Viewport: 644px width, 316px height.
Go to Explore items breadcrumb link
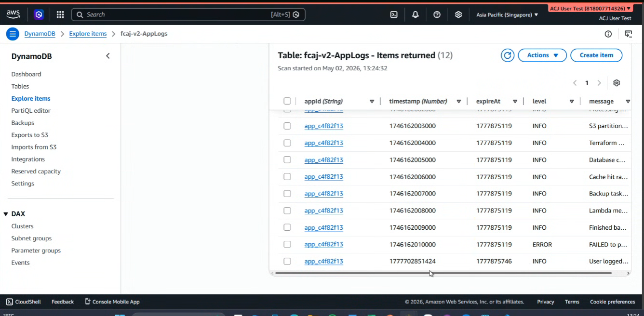coord(88,34)
